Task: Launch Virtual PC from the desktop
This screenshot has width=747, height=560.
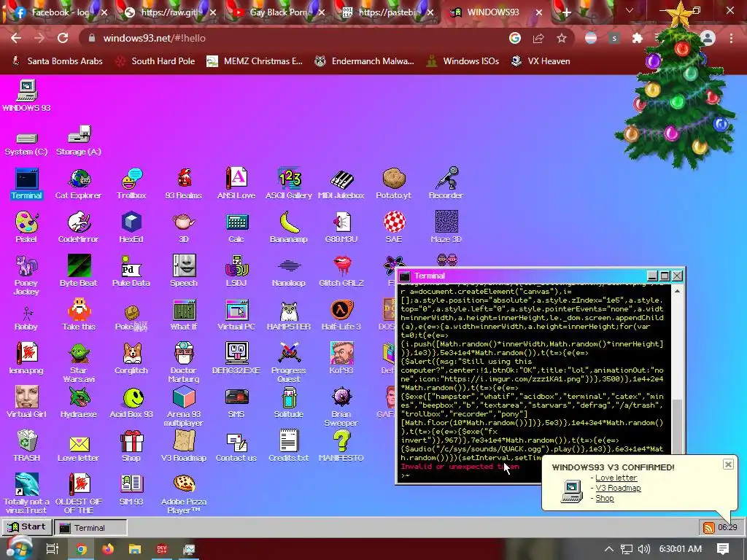Action: (236, 315)
